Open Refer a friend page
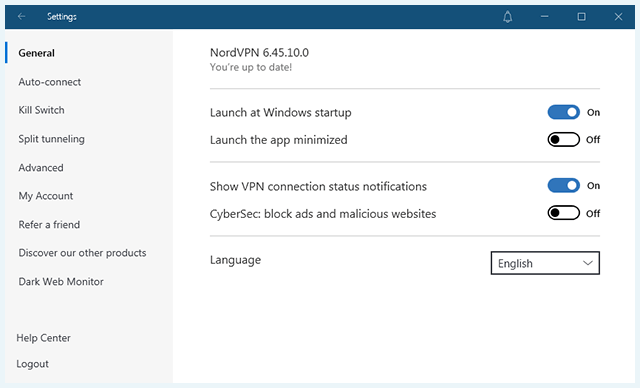Image resolution: width=640 pixels, height=388 pixels. 49,225
